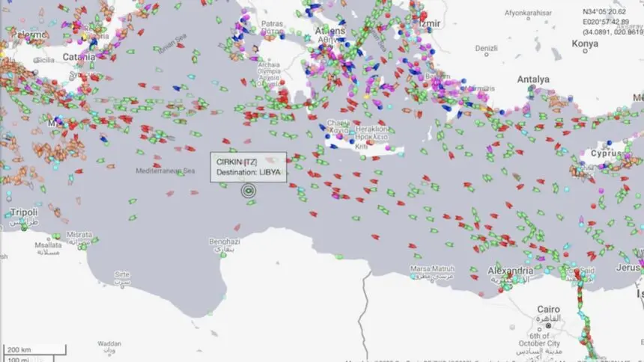This screenshot has height=362, width=644.
Task: Select the Misrata city label
Action: click(79, 234)
